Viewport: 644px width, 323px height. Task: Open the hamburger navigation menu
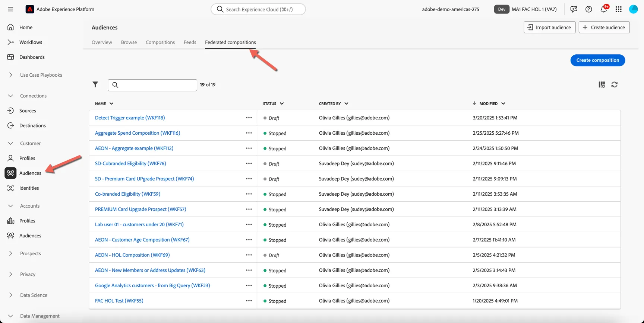(x=10, y=9)
